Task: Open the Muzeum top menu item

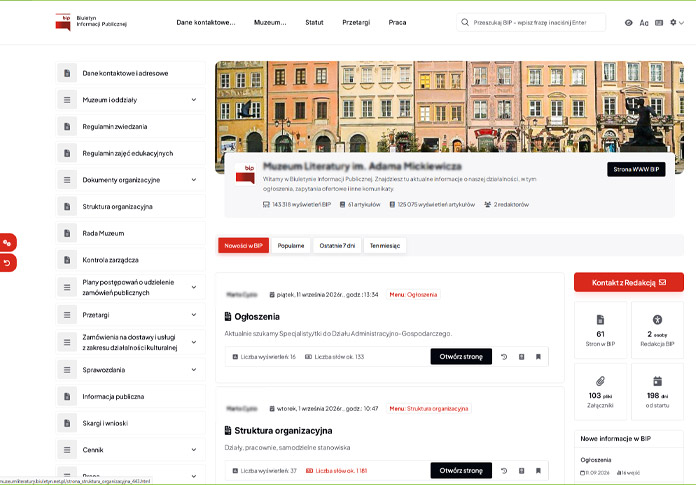Action: pyautogui.click(x=270, y=22)
